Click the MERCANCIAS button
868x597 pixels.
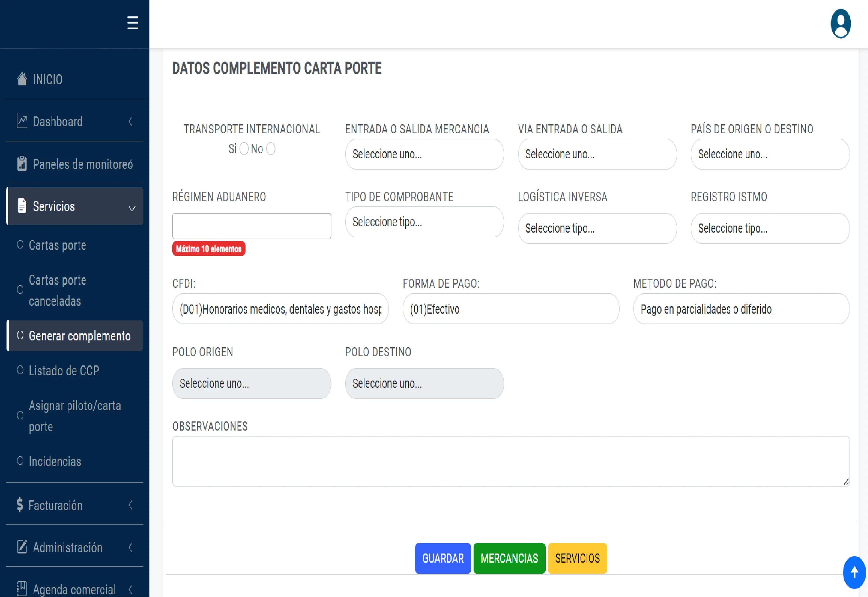pos(509,558)
